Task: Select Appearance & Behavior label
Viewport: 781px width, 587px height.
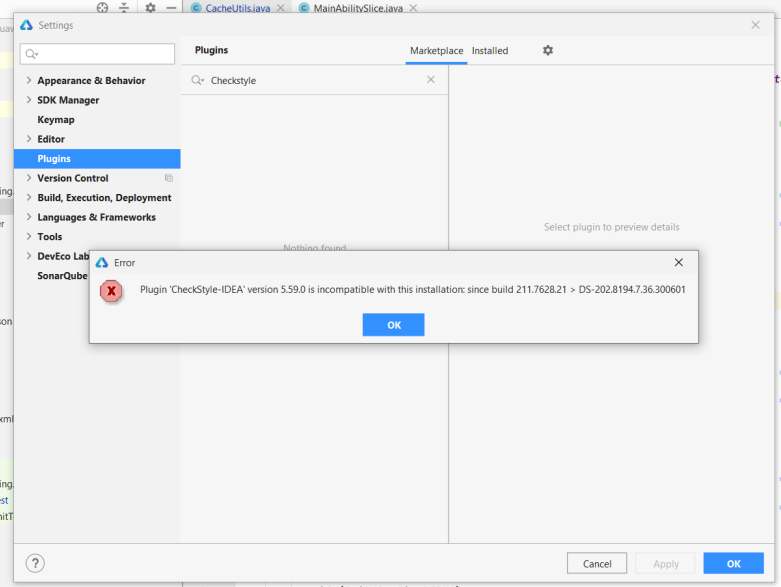Action: (91, 80)
